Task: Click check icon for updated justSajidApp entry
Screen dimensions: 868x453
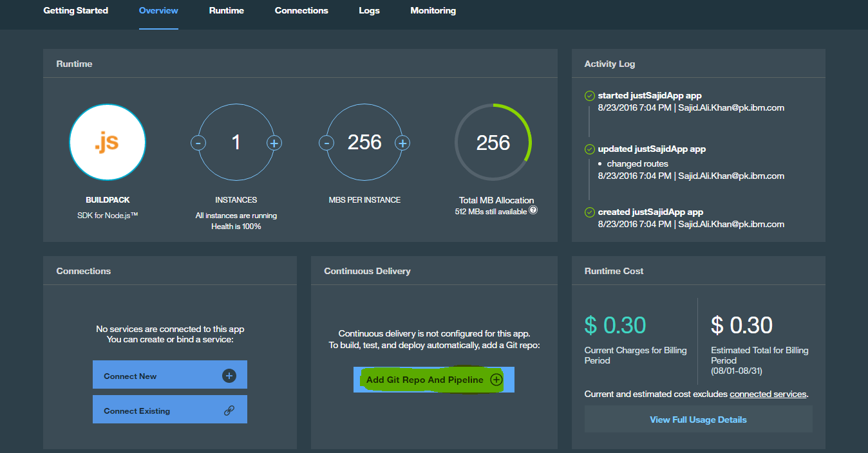Action: click(589, 149)
